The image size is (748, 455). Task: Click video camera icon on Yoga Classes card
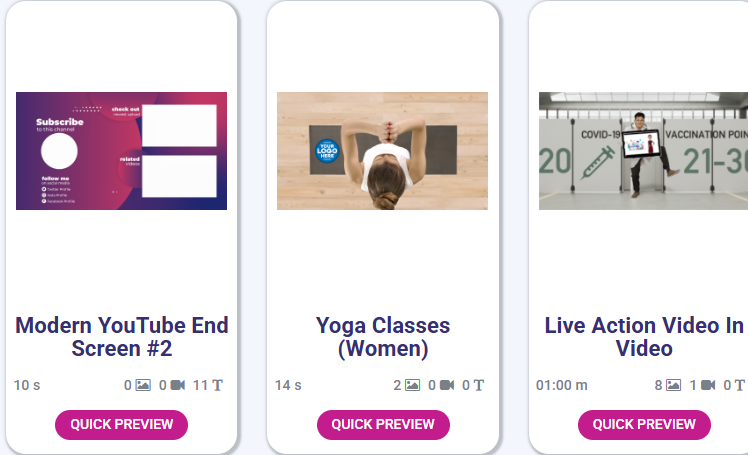447,385
